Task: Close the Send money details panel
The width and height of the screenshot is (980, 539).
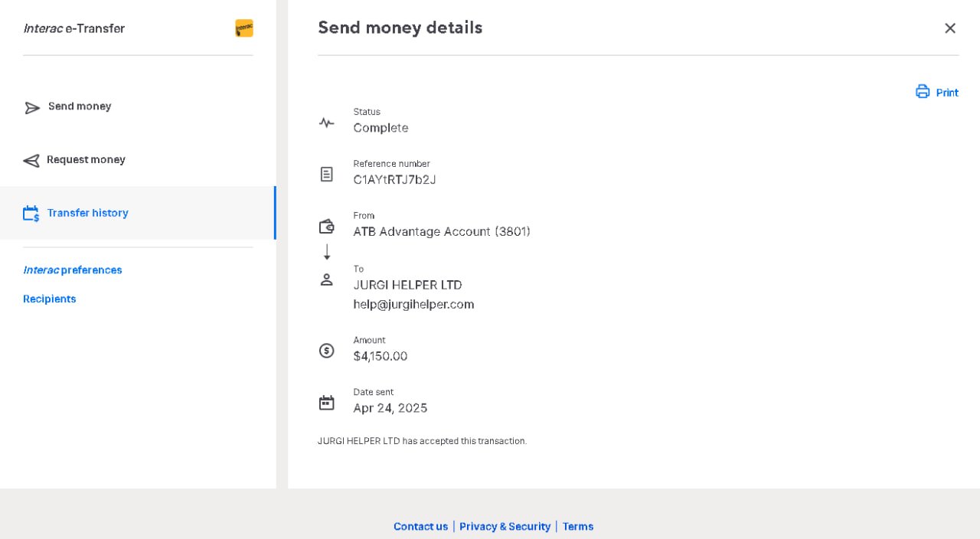Action: tap(950, 28)
